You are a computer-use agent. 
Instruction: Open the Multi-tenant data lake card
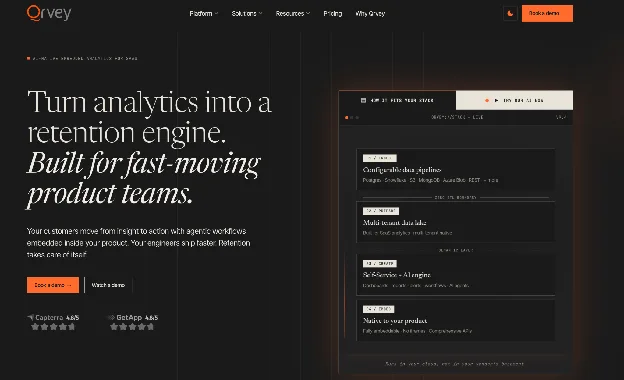click(x=456, y=222)
